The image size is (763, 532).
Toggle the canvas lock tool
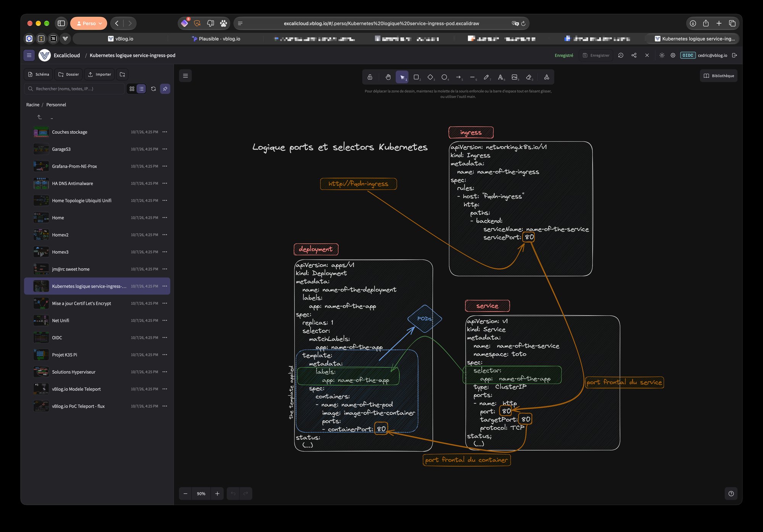pos(370,77)
